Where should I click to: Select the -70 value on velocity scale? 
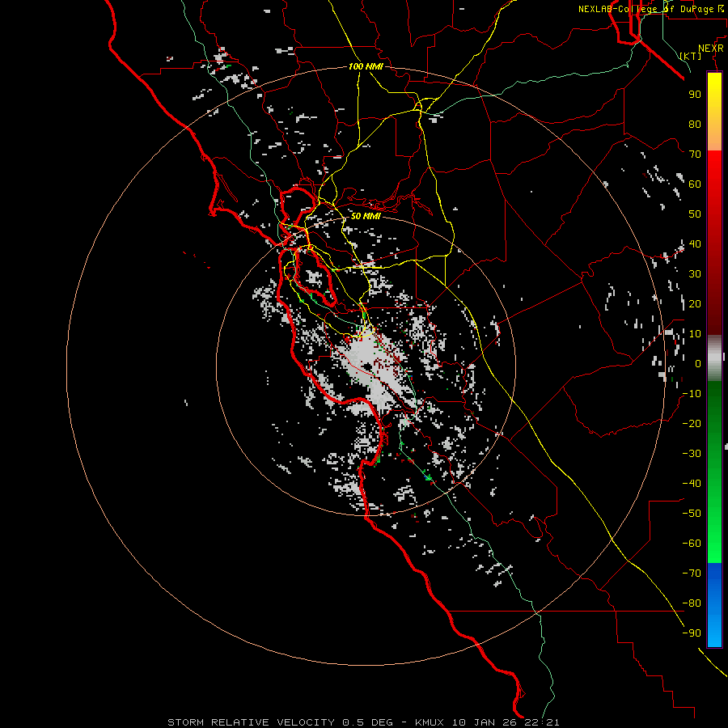coord(692,574)
